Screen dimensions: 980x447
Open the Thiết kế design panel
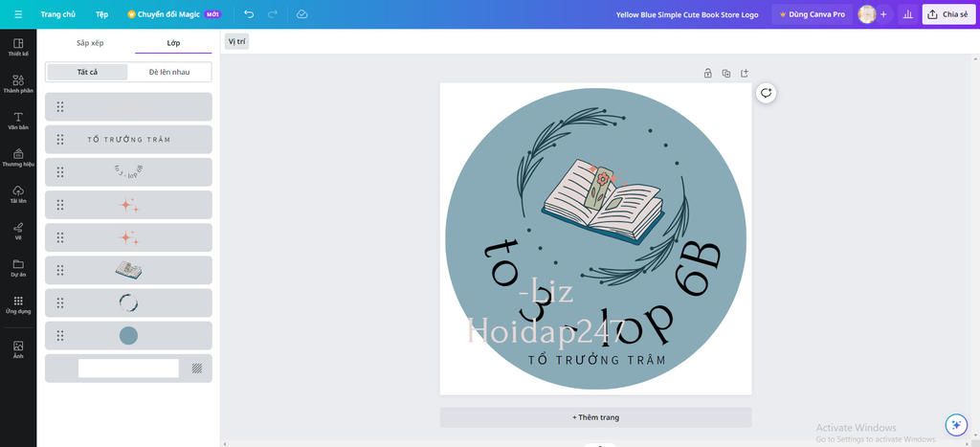(18, 47)
